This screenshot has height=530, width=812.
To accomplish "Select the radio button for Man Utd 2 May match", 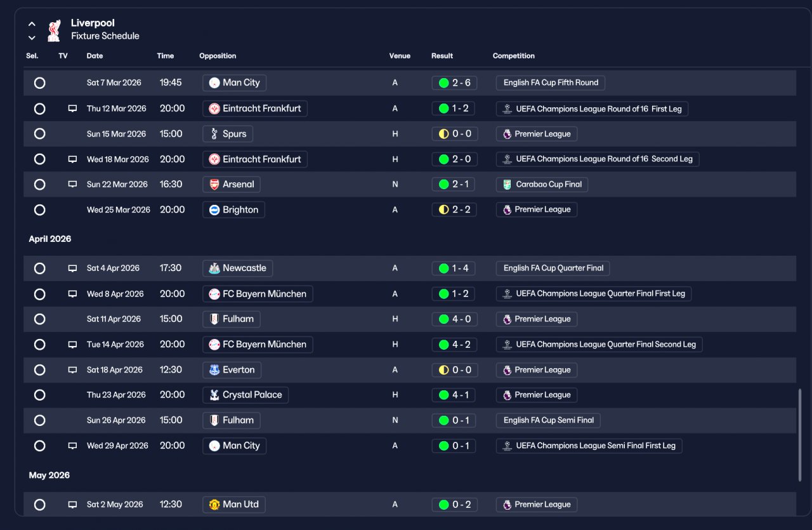I will coord(39,505).
